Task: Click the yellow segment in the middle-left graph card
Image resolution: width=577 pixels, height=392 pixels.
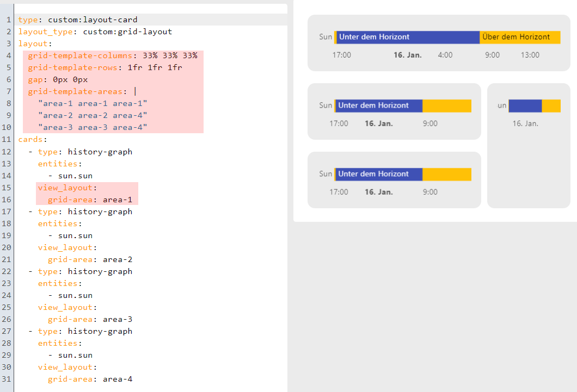Action: pyautogui.click(x=446, y=106)
